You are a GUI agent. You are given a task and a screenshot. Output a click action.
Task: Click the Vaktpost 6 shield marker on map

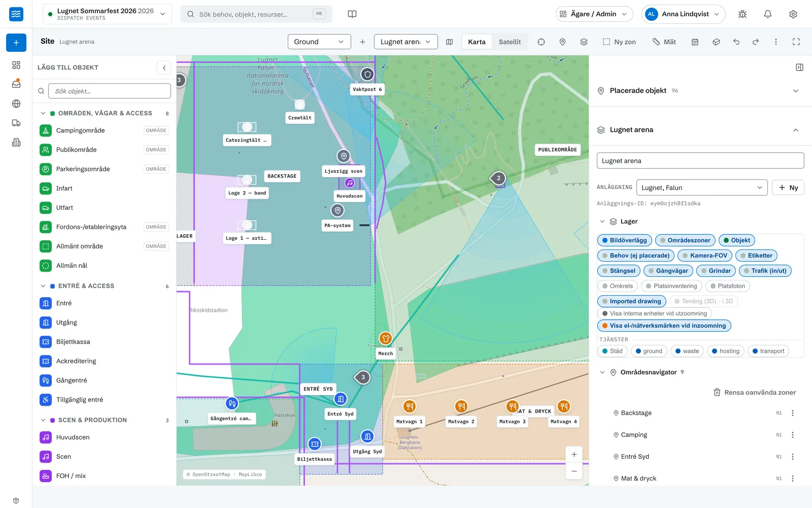pos(367,74)
